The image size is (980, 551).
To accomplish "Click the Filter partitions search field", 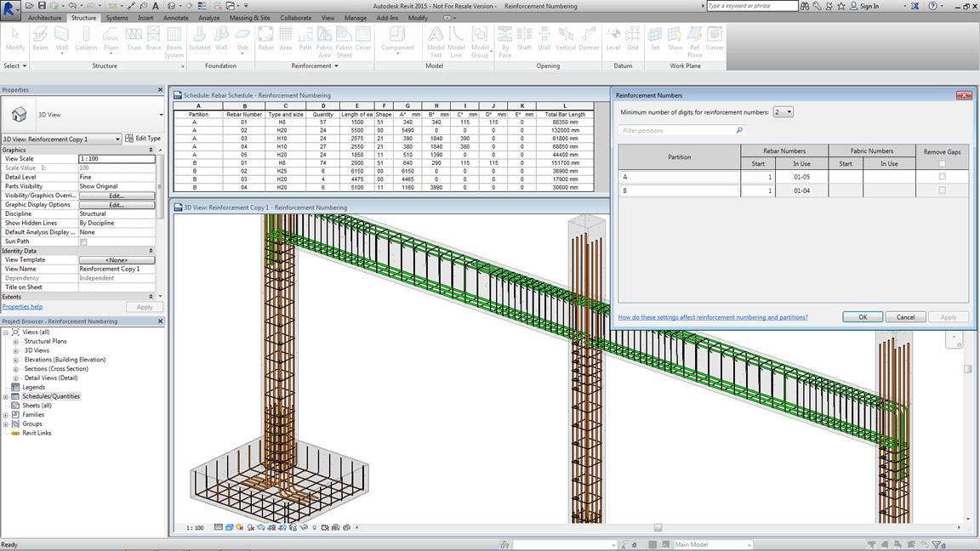I will pos(682,131).
